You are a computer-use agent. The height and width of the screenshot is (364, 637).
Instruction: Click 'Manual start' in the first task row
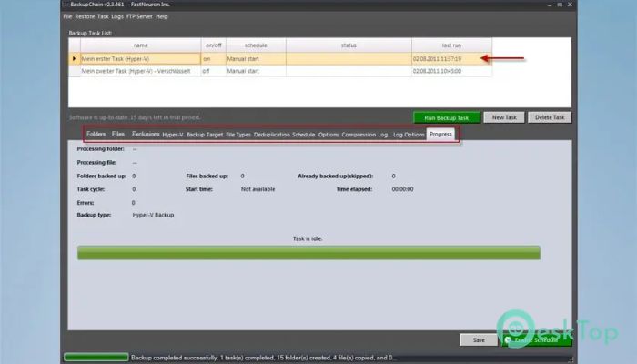click(256, 59)
